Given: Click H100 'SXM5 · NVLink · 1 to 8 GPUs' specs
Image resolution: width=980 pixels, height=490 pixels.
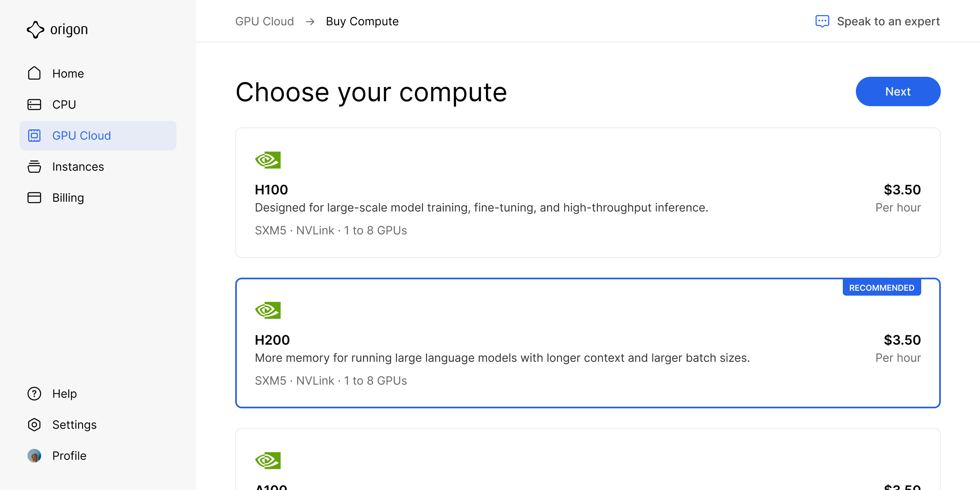Looking at the screenshot, I should (331, 230).
